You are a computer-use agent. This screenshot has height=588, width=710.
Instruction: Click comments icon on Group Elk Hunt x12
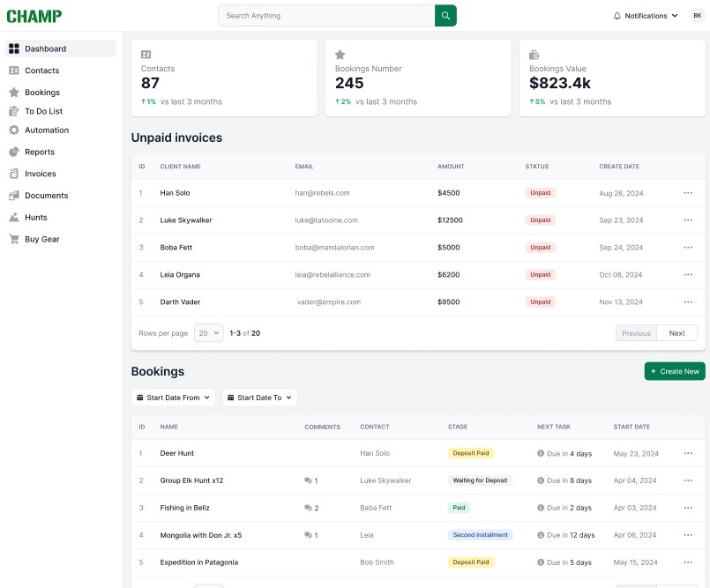[309, 480]
